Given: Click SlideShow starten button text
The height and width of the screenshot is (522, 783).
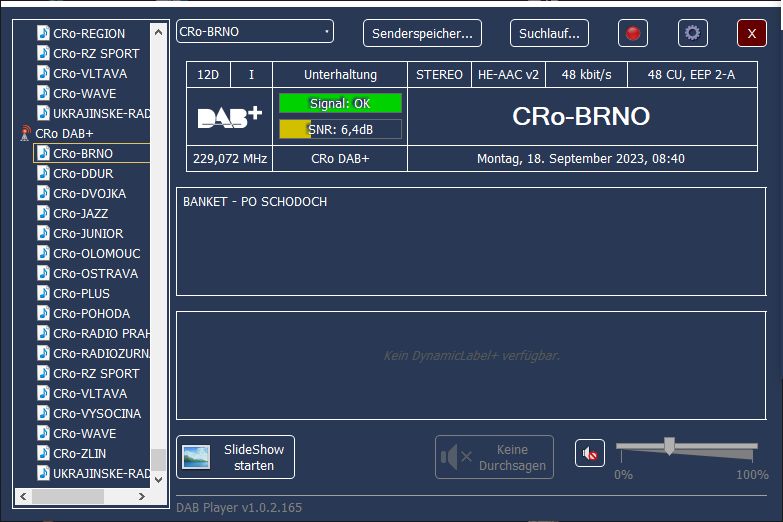Looking at the screenshot, I should click(254, 458).
